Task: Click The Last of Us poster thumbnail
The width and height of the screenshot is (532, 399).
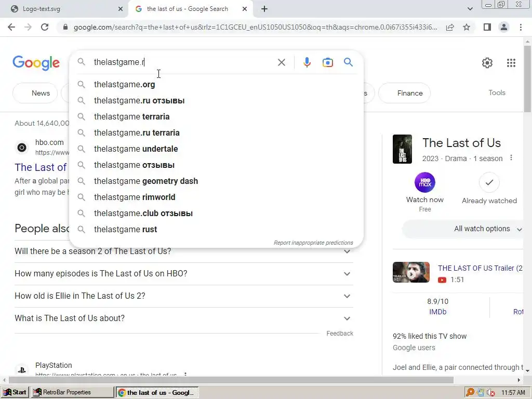Action: pos(402,149)
